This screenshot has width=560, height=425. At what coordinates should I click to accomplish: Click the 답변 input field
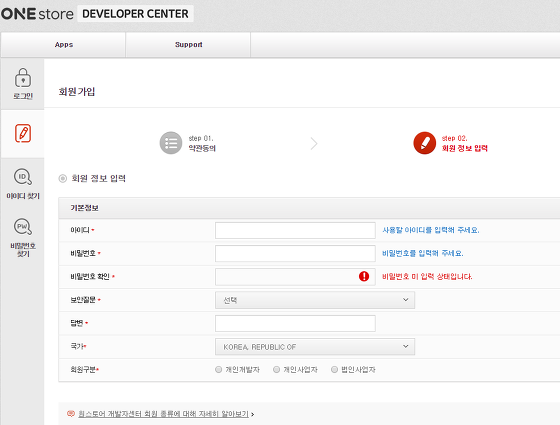tap(295, 323)
